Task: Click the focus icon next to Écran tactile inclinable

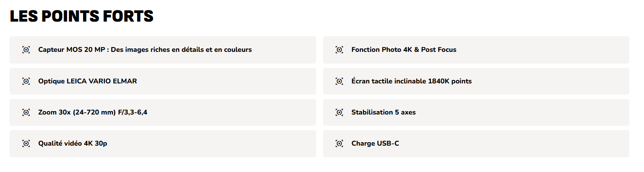Action: 339,81
